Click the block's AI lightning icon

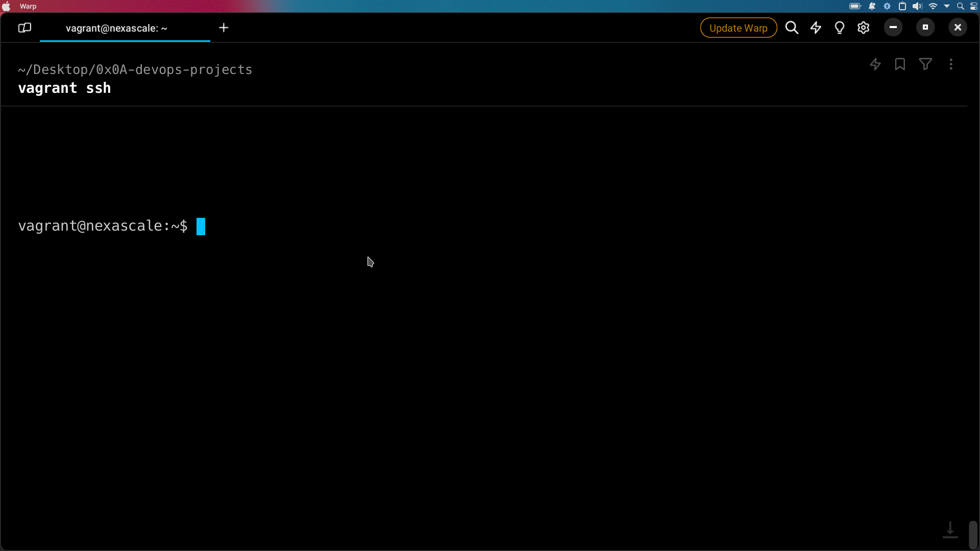[875, 64]
